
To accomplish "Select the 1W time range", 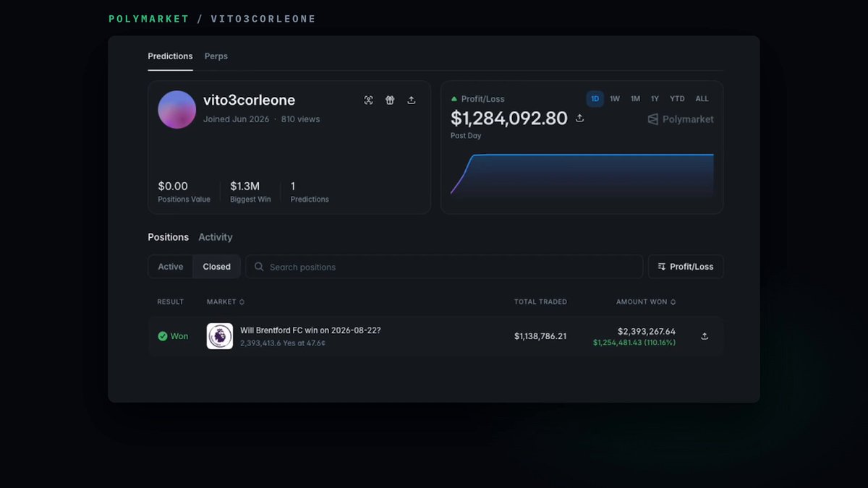I will point(615,99).
